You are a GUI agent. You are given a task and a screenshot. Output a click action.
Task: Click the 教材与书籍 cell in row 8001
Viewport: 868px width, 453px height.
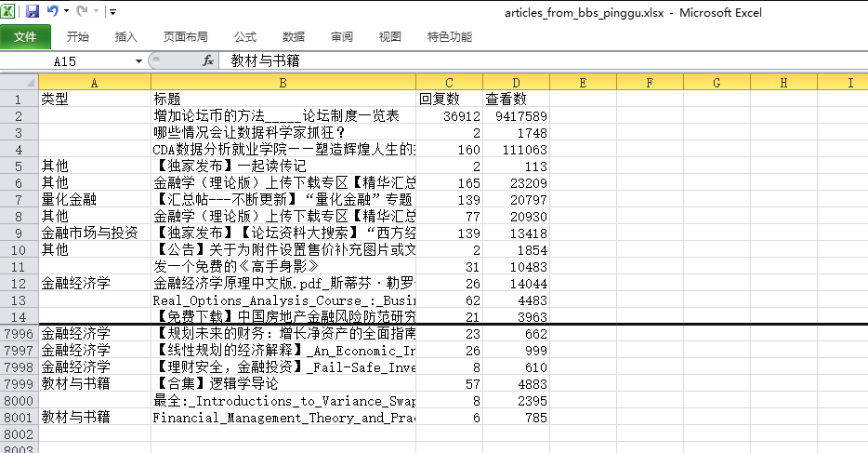tap(95, 417)
